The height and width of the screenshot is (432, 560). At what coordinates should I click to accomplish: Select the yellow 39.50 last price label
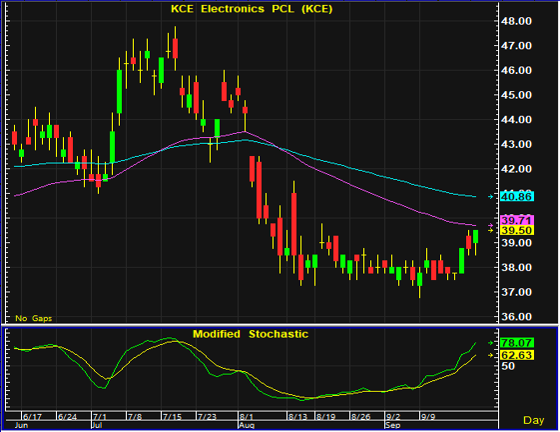pos(517,230)
